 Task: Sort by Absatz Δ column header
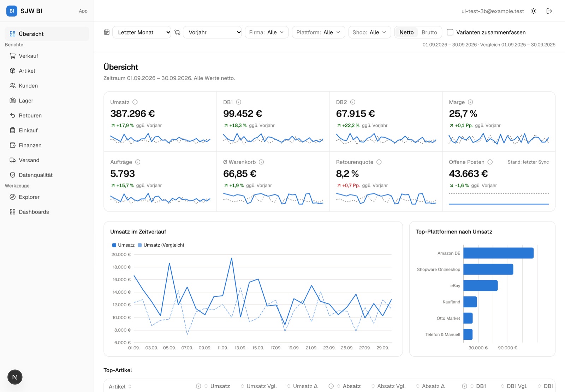tap(430, 386)
